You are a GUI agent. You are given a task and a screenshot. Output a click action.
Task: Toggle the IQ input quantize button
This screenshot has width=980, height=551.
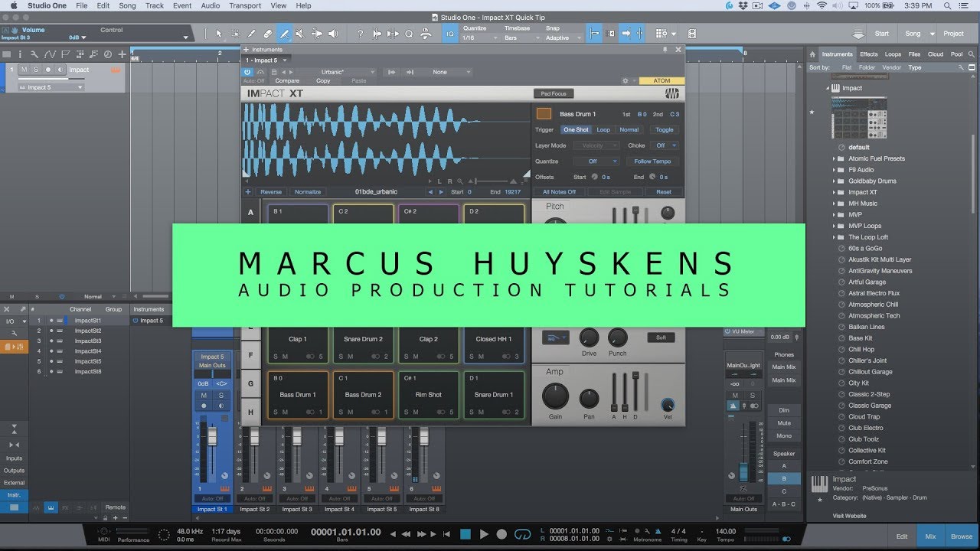[x=450, y=34]
